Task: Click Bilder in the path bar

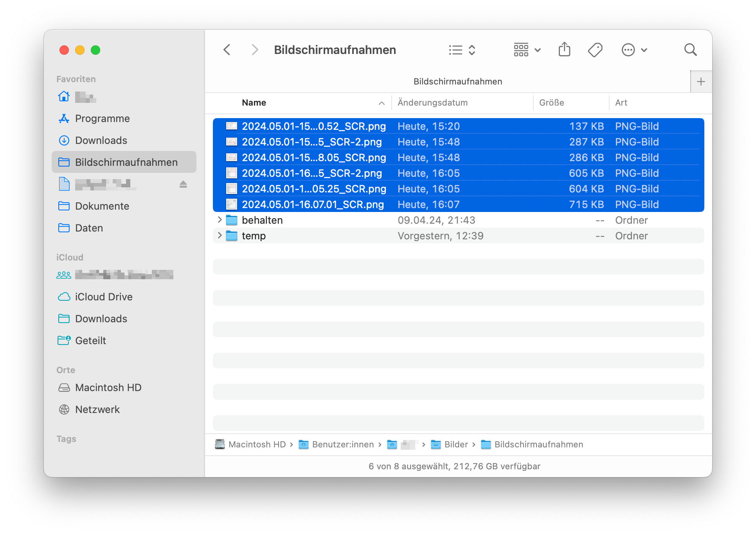Action: [455, 444]
